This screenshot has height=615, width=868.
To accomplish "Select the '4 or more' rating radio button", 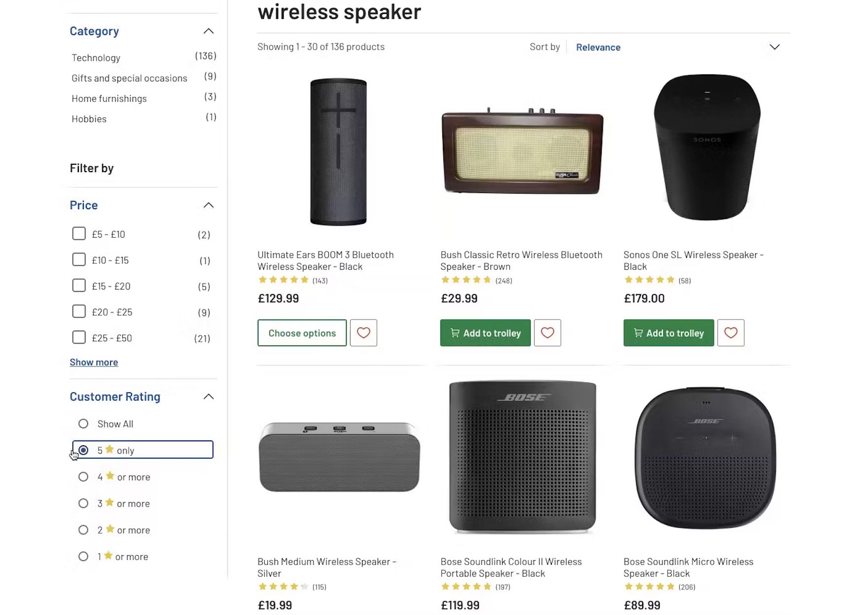I will tap(83, 476).
